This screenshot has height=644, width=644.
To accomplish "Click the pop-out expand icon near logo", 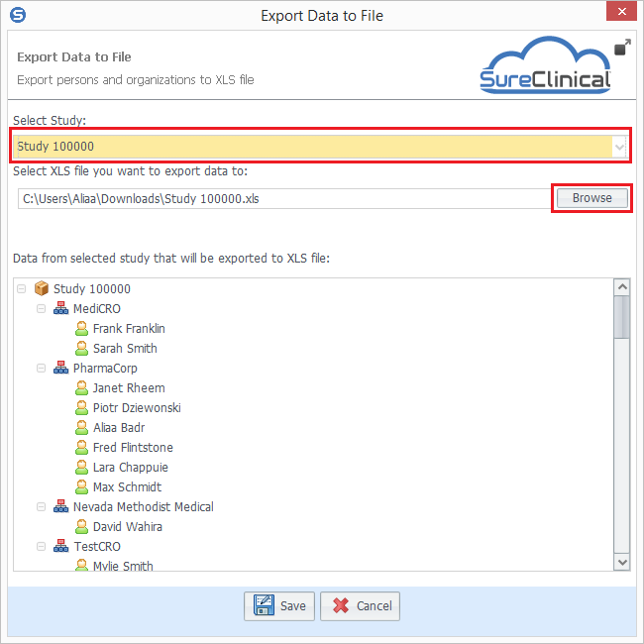I will [622, 47].
